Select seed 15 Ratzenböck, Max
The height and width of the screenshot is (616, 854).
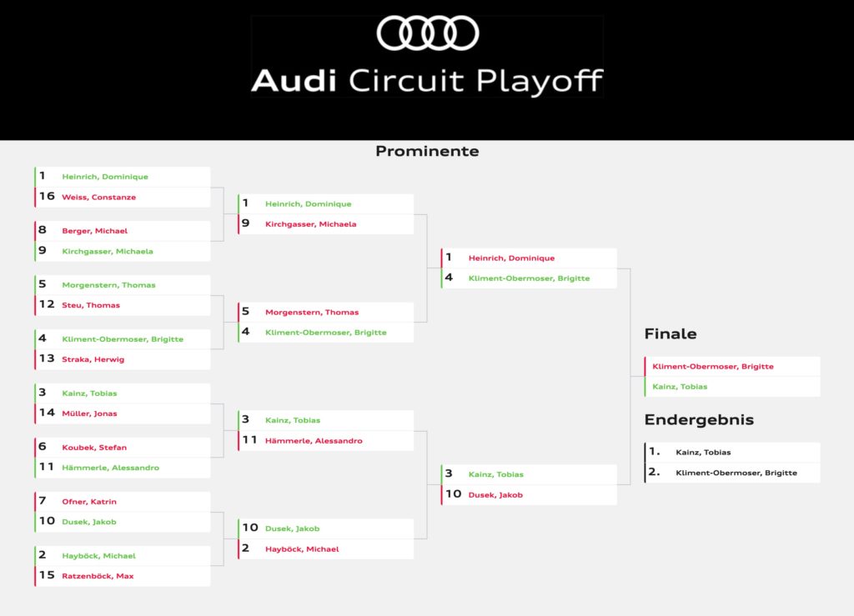[x=98, y=576]
